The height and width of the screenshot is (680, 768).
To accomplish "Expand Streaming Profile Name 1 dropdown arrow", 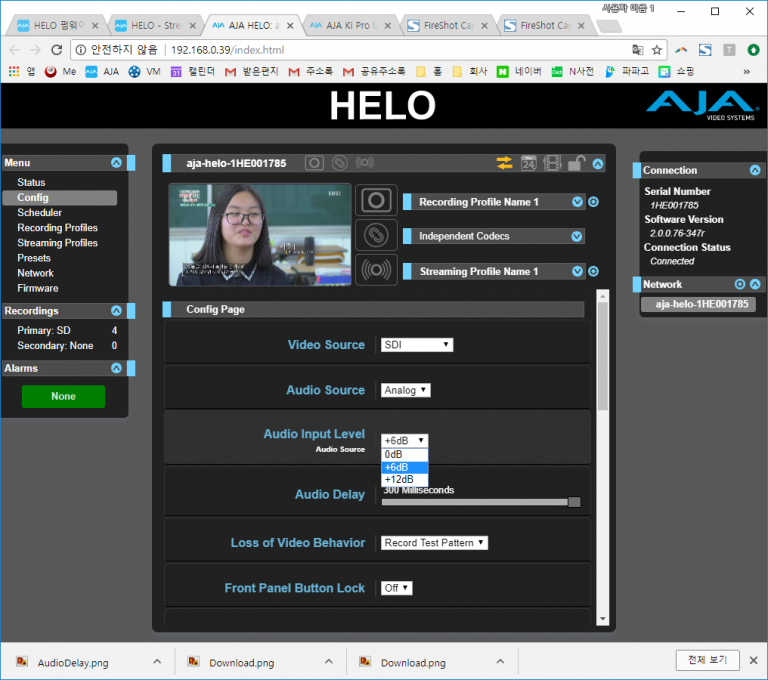I will (577, 271).
